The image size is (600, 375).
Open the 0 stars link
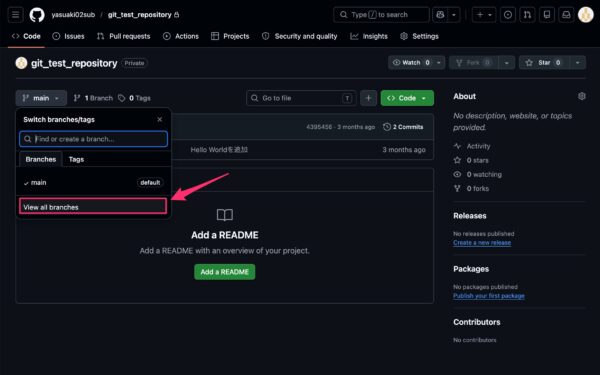(x=471, y=160)
